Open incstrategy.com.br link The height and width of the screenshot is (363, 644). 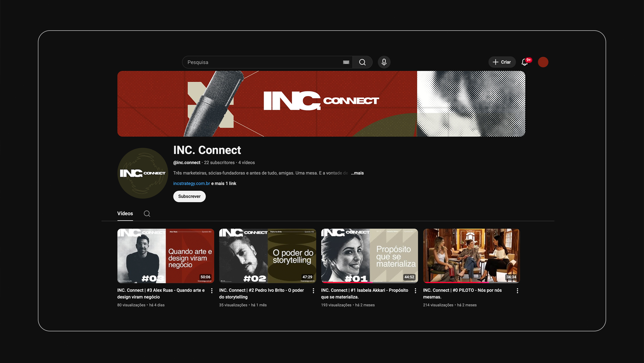pos(191,183)
